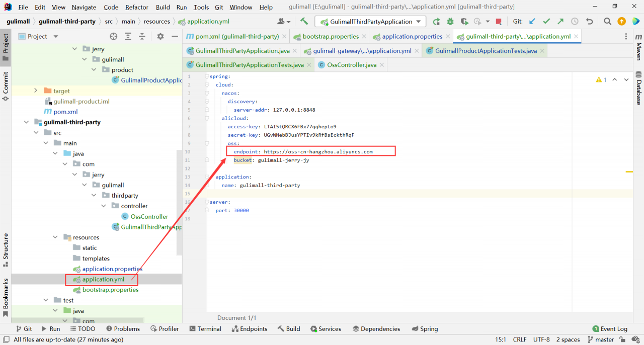Rollback changes with the undo arrow icon

click(589, 22)
